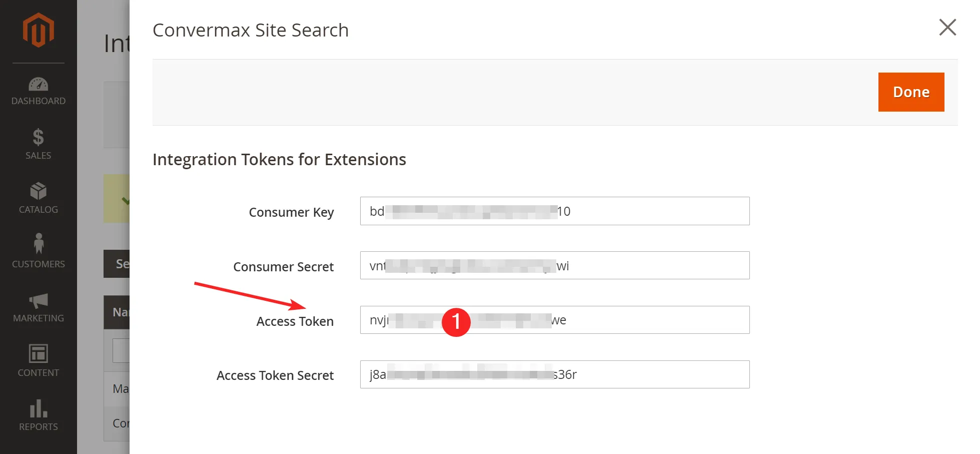Image resolution: width=980 pixels, height=454 pixels.
Task: Click the Consumer Key label
Action: (291, 212)
